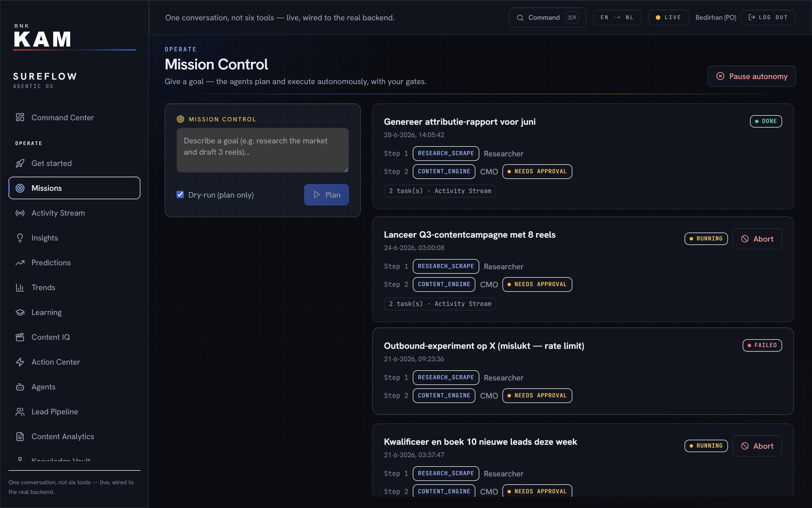
Task: Open the Command ⌘K search box
Action: click(x=548, y=17)
